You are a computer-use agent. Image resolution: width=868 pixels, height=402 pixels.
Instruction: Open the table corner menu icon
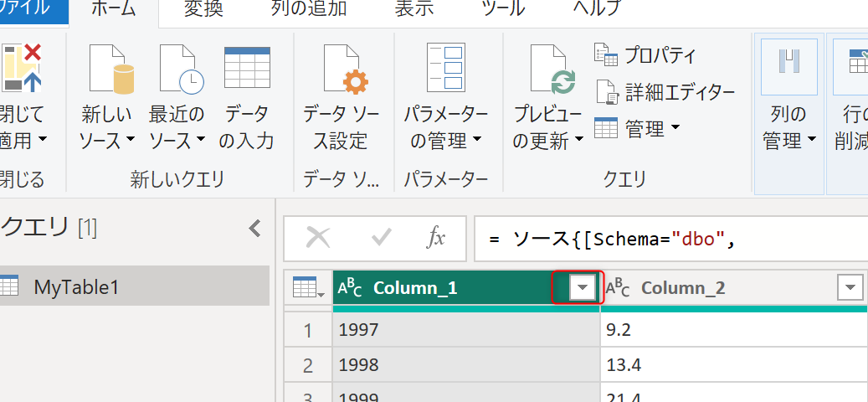coord(307,288)
